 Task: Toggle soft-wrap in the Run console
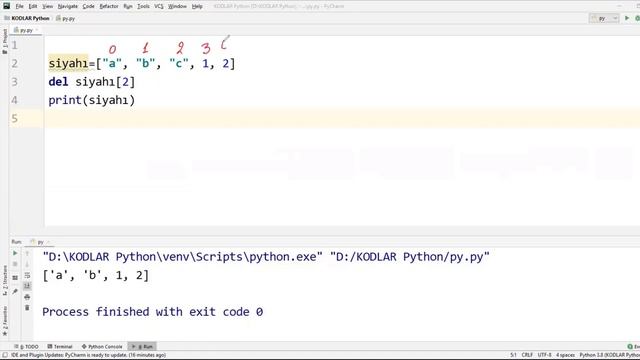(x=27, y=275)
